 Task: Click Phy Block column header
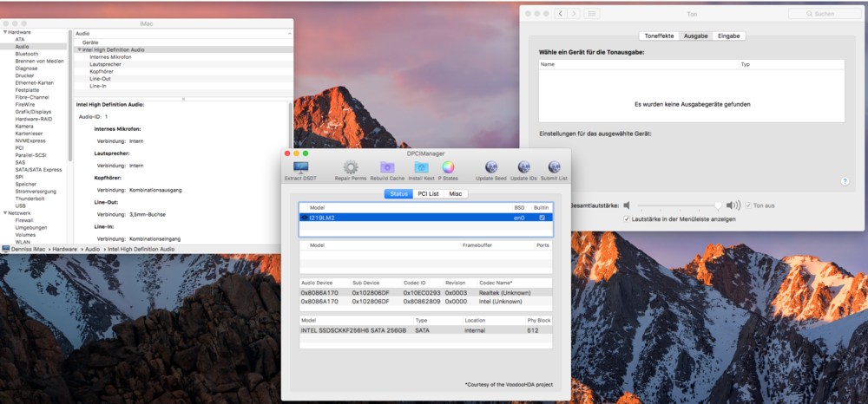539,321
